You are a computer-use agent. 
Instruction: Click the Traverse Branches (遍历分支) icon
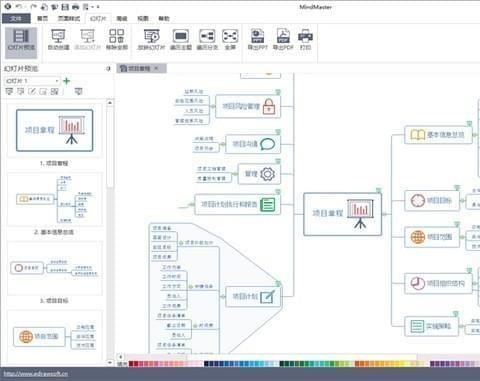tap(207, 40)
